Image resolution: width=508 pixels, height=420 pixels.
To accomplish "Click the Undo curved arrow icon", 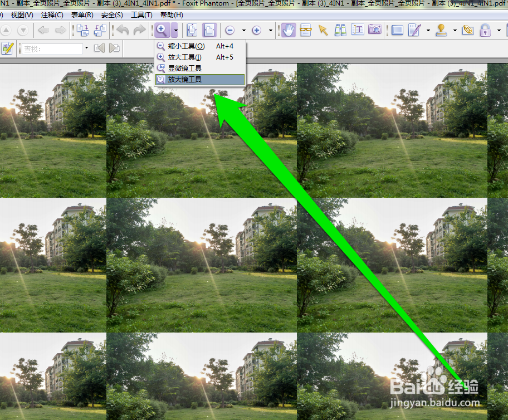I will pyautogui.click(x=123, y=30).
